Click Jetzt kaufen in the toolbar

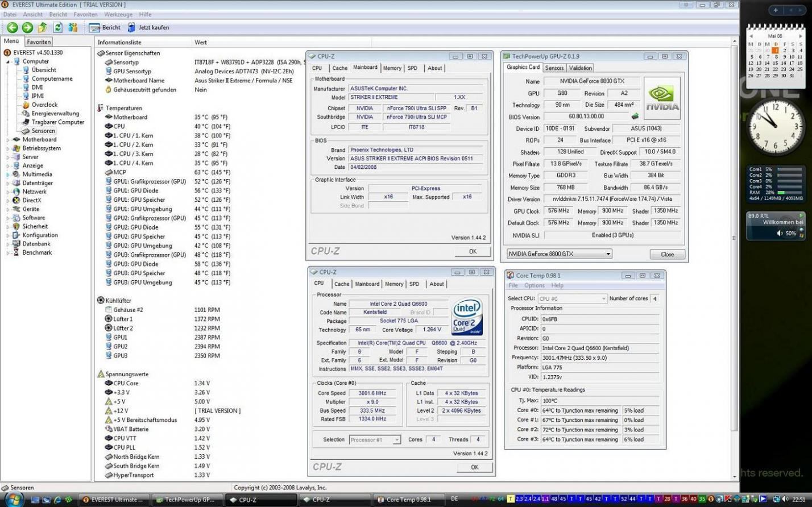(x=148, y=27)
